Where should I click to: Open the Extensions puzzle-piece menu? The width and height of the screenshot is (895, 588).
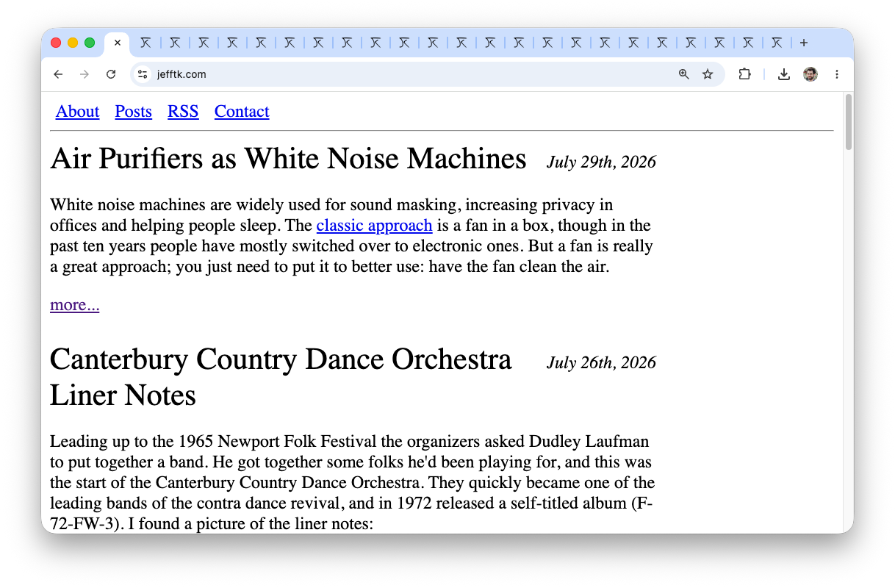pyautogui.click(x=744, y=74)
